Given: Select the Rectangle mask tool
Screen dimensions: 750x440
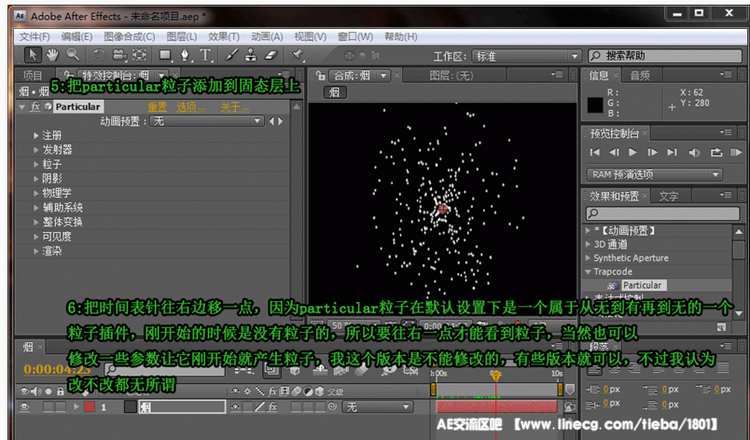Looking at the screenshot, I should (x=165, y=55).
